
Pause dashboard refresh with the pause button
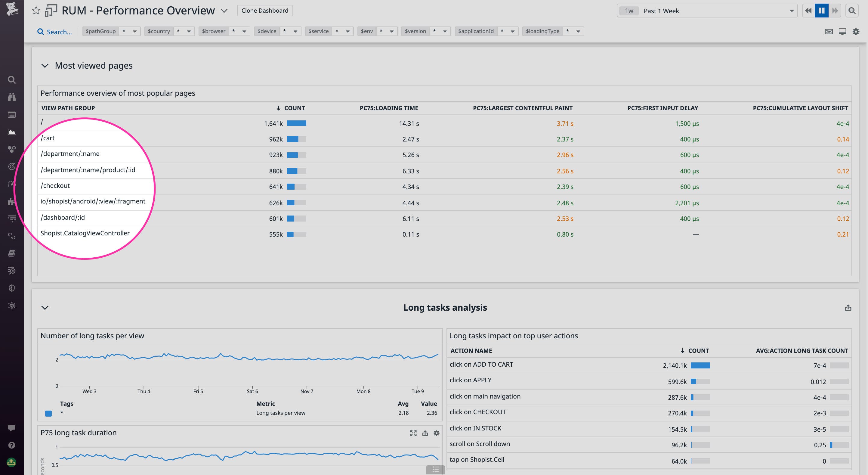point(821,11)
